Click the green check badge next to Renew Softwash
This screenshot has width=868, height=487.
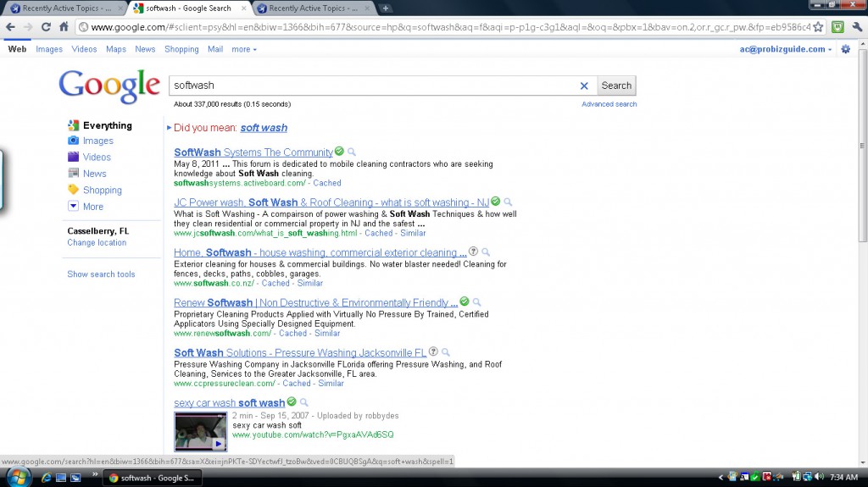(465, 302)
